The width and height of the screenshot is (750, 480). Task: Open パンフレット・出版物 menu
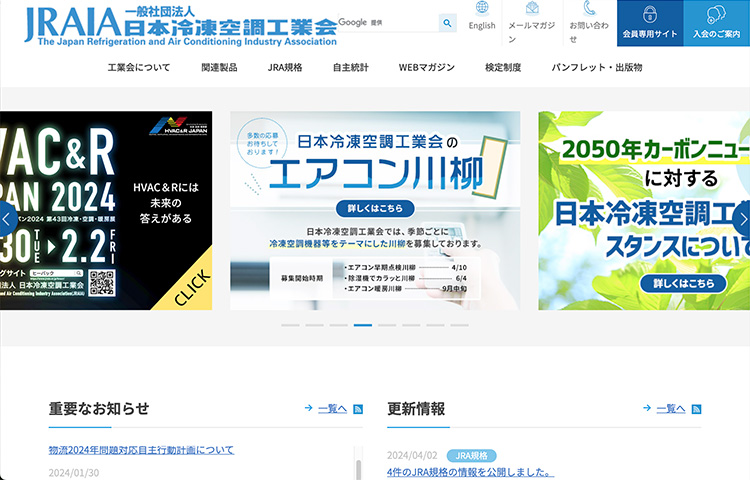[x=596, y=67]
